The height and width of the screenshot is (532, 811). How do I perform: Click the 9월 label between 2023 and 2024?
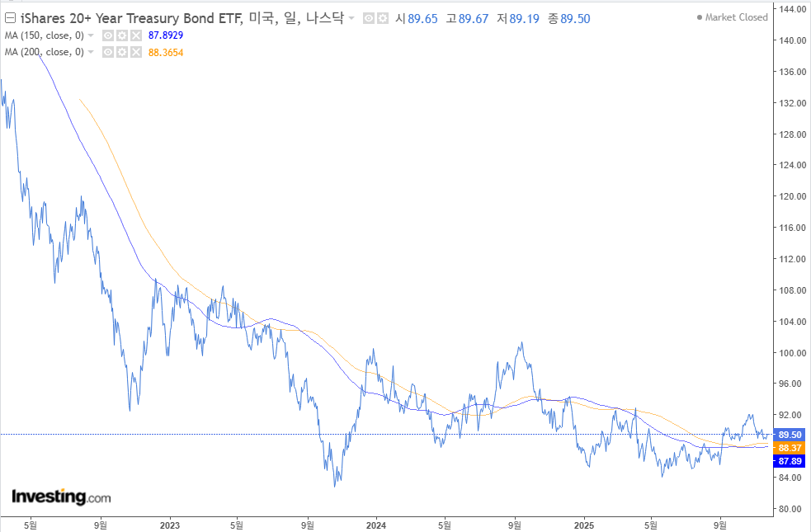(x=307, y=525)
